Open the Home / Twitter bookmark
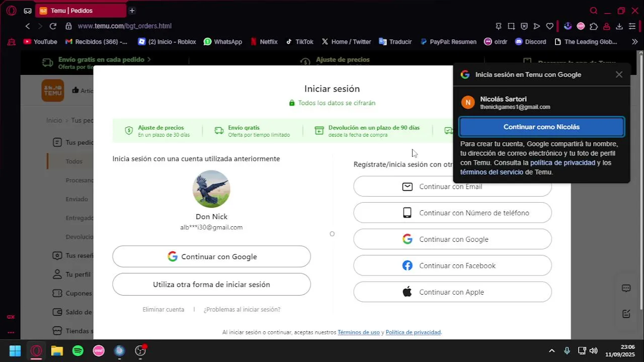This screenshot has height=362, width=644. (346, 42)
